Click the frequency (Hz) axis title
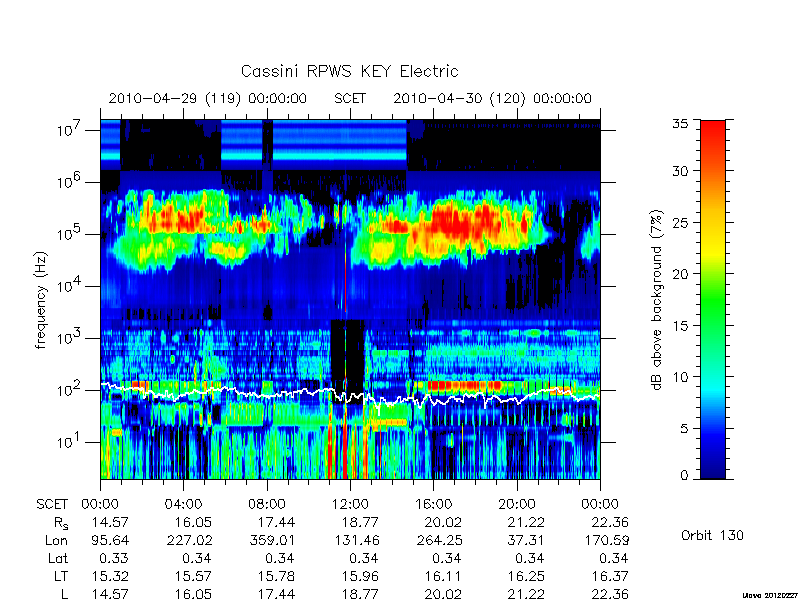 pyautogui.click(x=41, y=300)
